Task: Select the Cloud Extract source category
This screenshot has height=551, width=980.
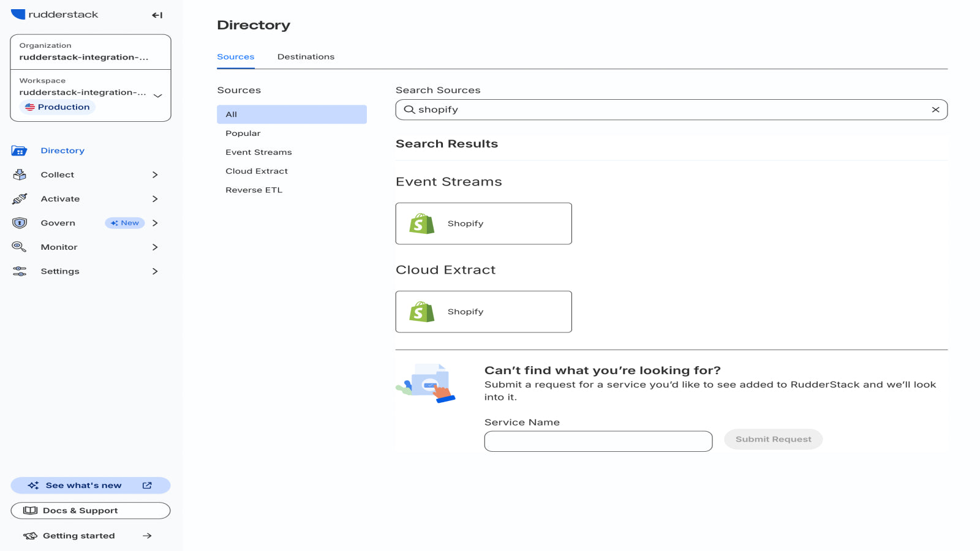Action: (x=257, y=171)
